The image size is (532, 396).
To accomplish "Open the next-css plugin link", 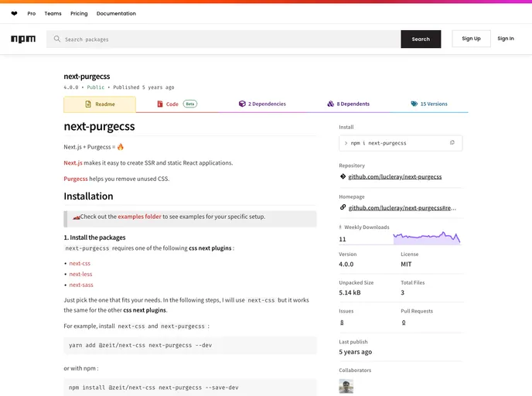I will (80, 263).
